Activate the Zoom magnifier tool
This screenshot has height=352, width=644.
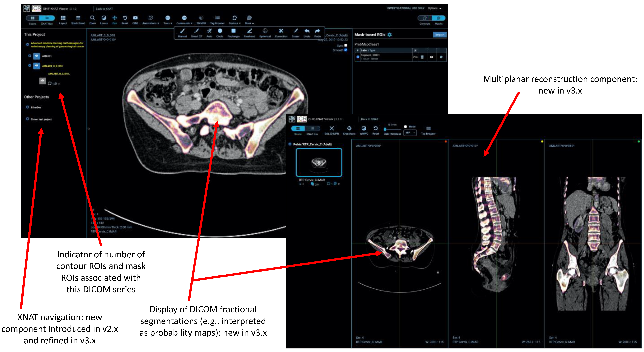[92, 20]
